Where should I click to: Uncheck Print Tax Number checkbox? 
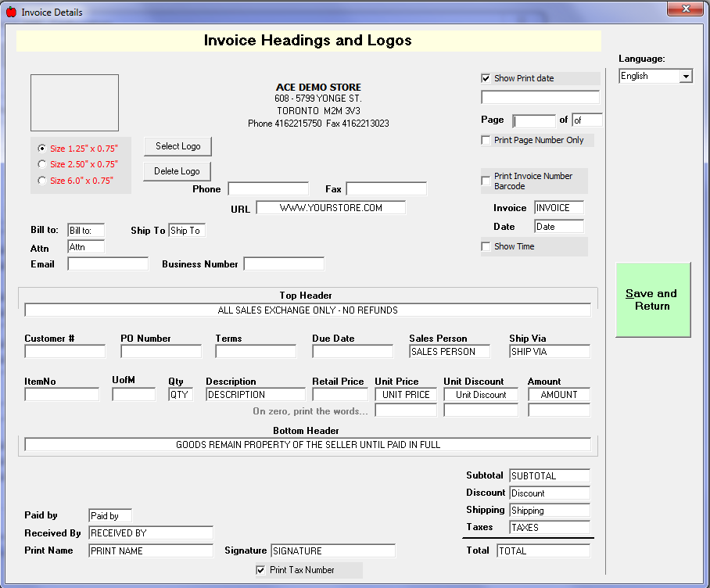261,570
